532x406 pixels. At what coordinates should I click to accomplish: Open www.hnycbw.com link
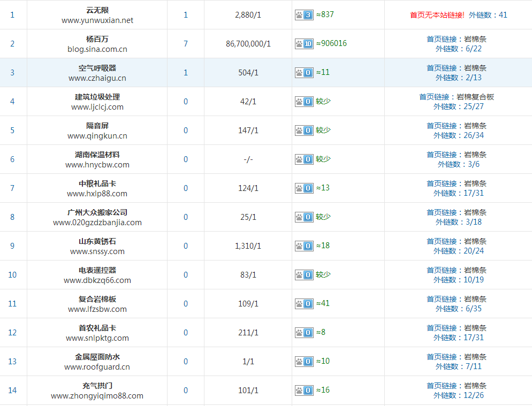[97, 165]
